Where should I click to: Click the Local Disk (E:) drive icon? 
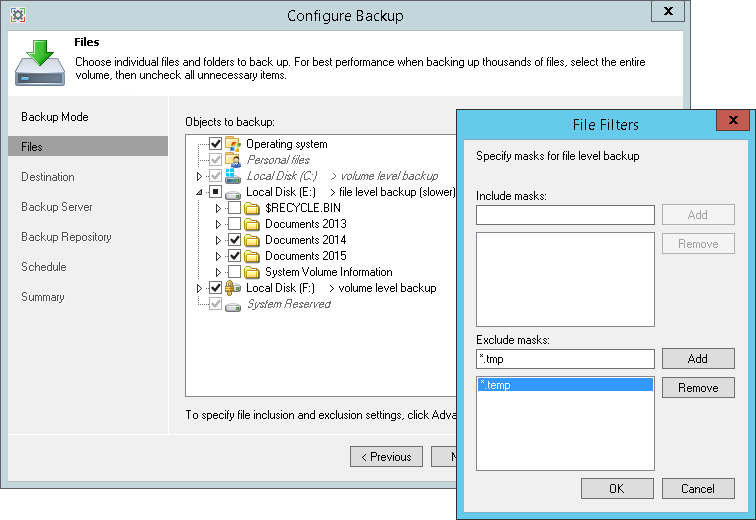click(x=233, y=193)
